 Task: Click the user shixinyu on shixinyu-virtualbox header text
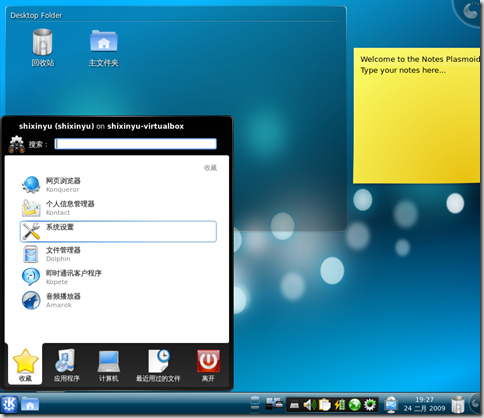pos(101,126)
